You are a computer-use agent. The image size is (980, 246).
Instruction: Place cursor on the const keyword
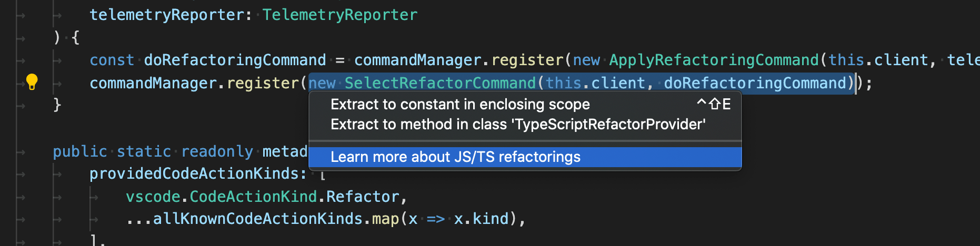coord(112,60)
